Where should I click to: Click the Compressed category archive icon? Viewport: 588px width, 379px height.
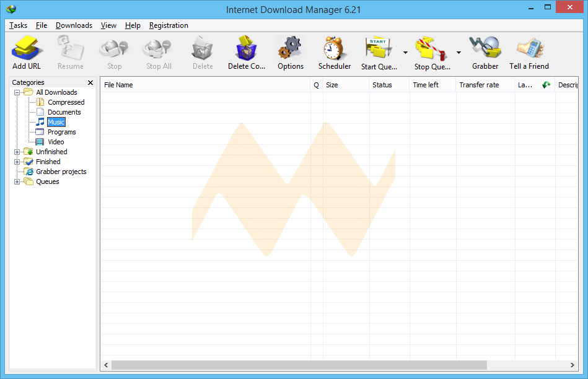40,102
